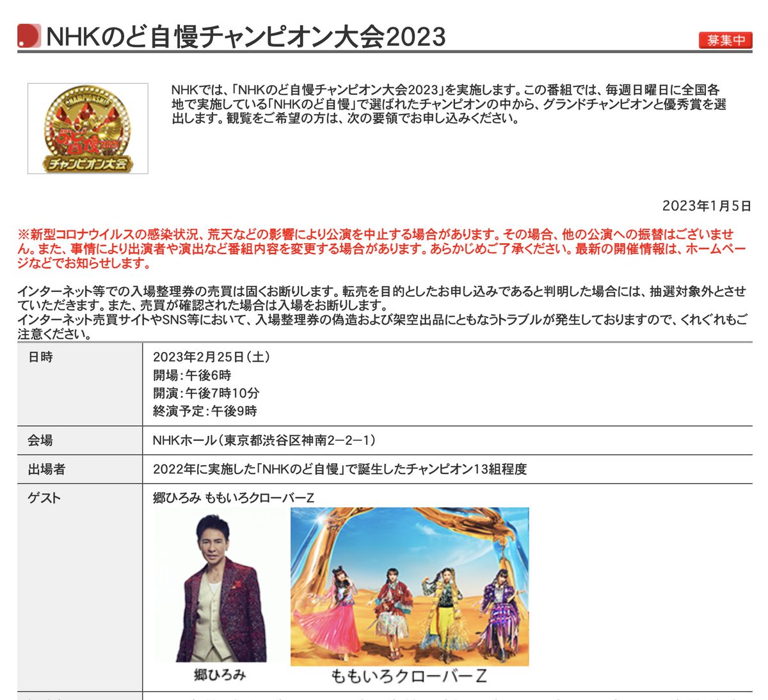Screen dimensions: 768x700
Task: Click the ticket resale warning starting インターネット等での入場整理券
Action: [x=382, y=298]
